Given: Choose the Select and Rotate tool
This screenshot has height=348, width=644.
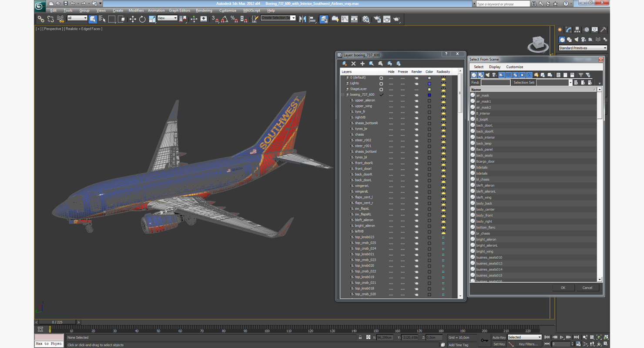Looking at the screenshot, I should (x=142, y=19).
